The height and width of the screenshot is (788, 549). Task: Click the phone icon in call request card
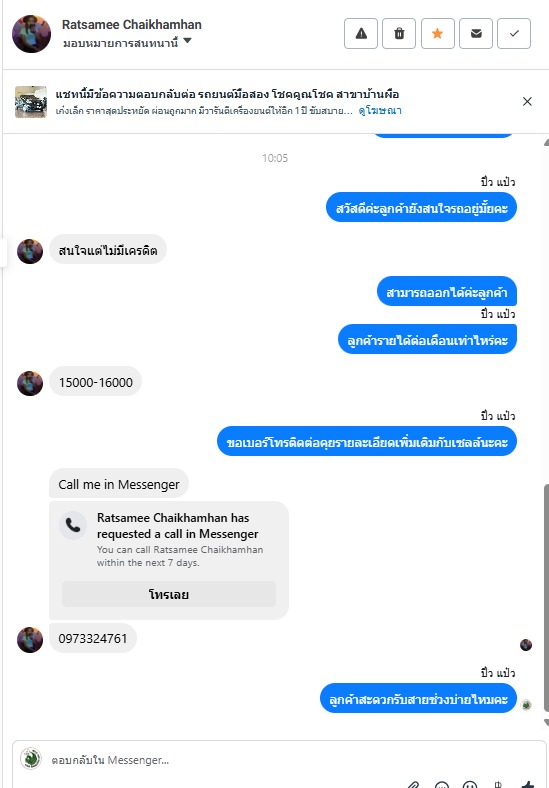tap(73, 526)
